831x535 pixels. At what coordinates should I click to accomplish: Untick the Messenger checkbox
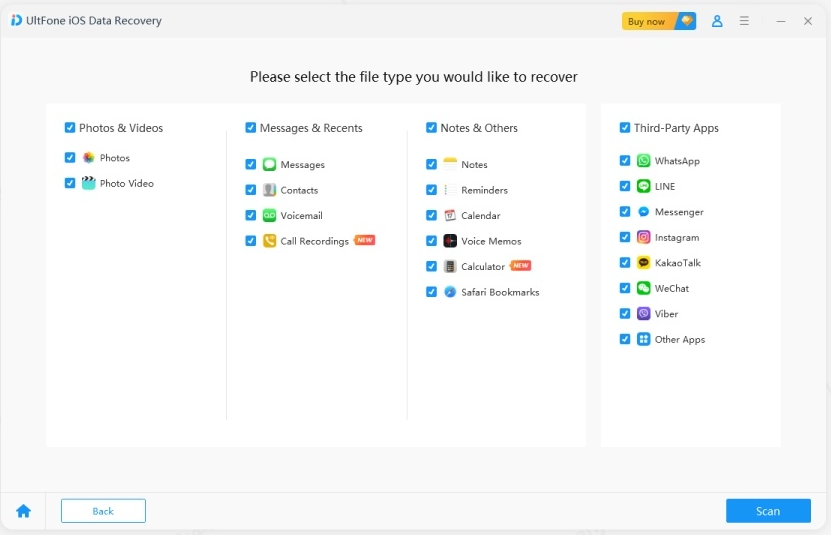pos(625,212)
